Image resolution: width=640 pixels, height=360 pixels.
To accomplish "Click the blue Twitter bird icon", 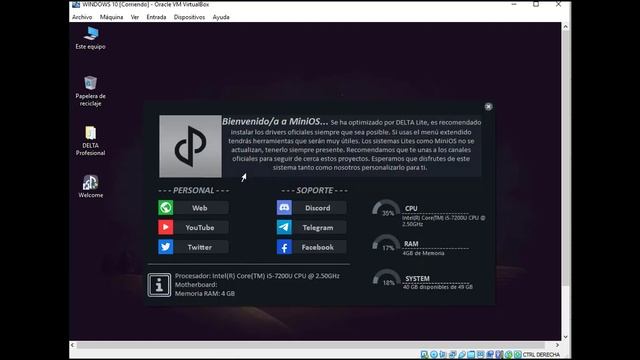I will tap(166, 247).
